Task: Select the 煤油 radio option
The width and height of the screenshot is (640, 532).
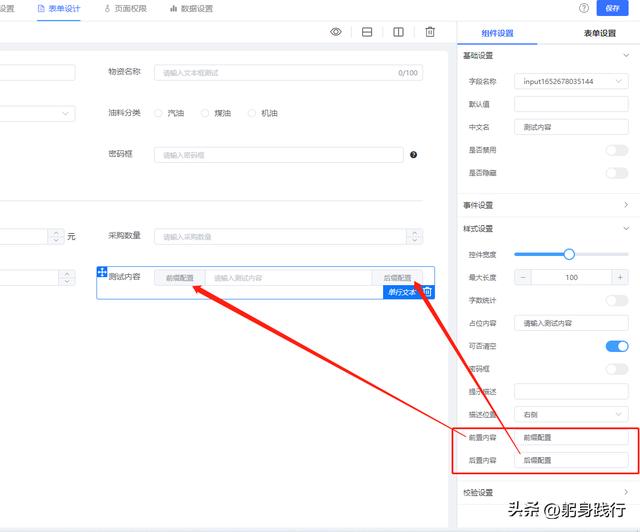Action: pos(205,113)
